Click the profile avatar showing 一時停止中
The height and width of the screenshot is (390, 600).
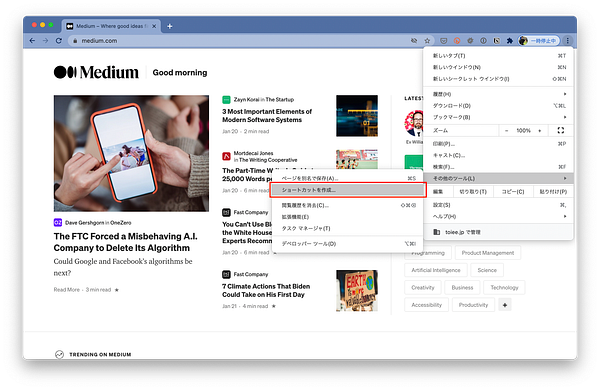(539, 41)
